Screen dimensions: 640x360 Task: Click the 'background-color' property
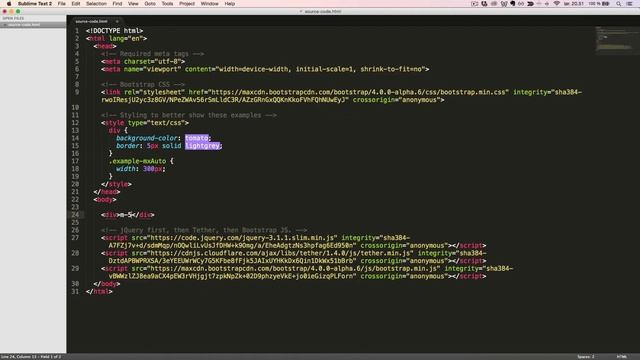[147, 138]
